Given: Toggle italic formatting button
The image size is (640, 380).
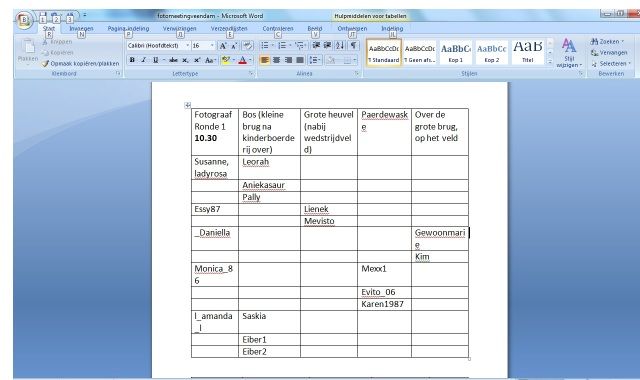Looking at the screenshot, I should (x=144, y=60).
